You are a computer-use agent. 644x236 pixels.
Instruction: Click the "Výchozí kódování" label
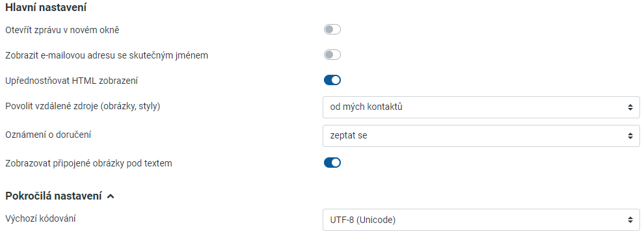[x=40, y=218]
